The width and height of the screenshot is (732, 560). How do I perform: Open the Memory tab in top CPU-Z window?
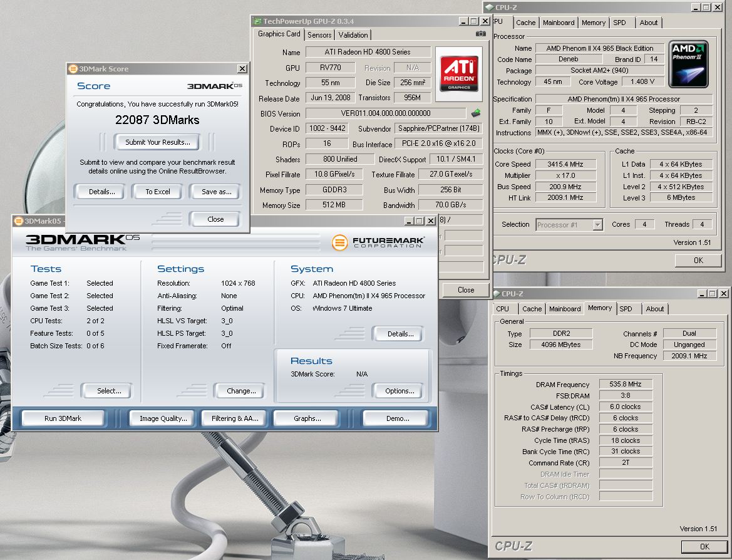coord(594,23)
